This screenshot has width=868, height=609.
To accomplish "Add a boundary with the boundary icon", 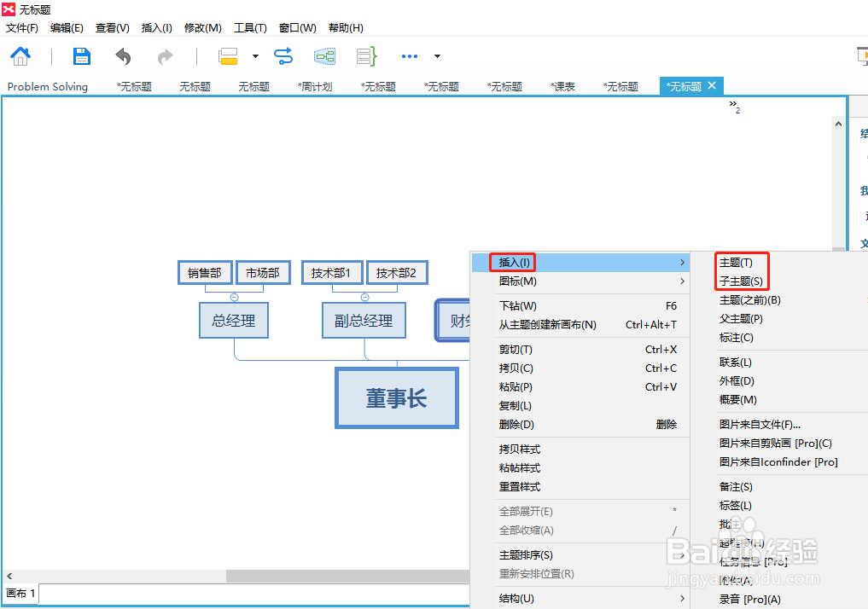I will point(324,55).
